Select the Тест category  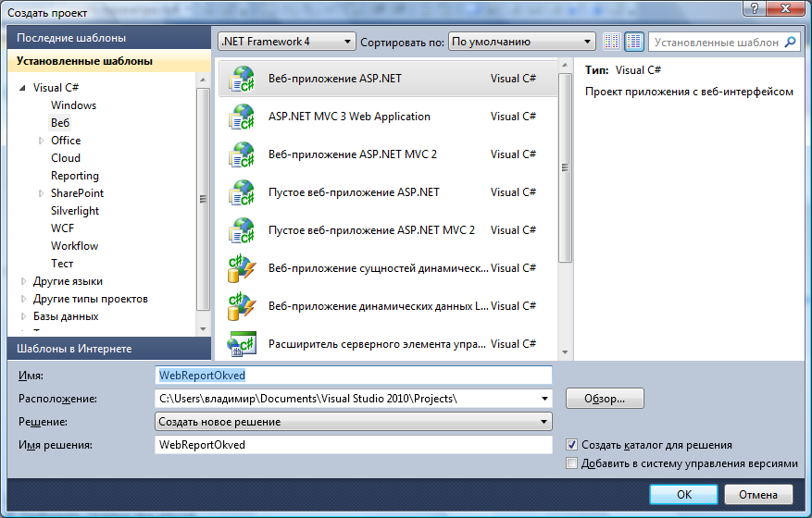pos(62,264)
